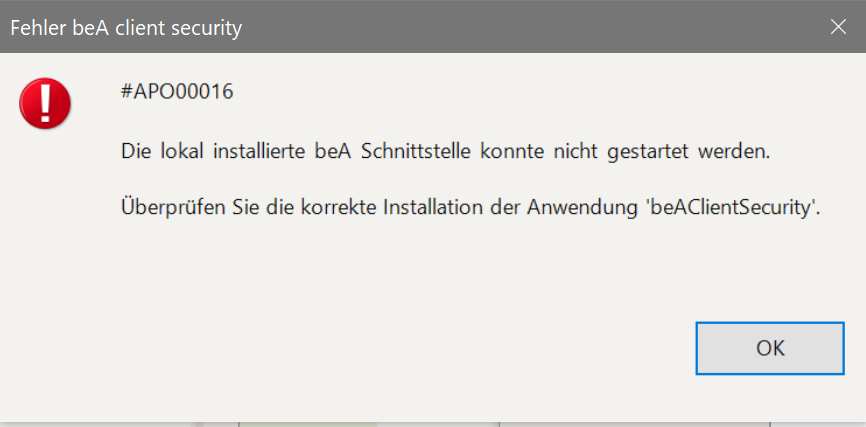Click the word 'Fehler' in the title bar
866x427 pixels.
36,28
